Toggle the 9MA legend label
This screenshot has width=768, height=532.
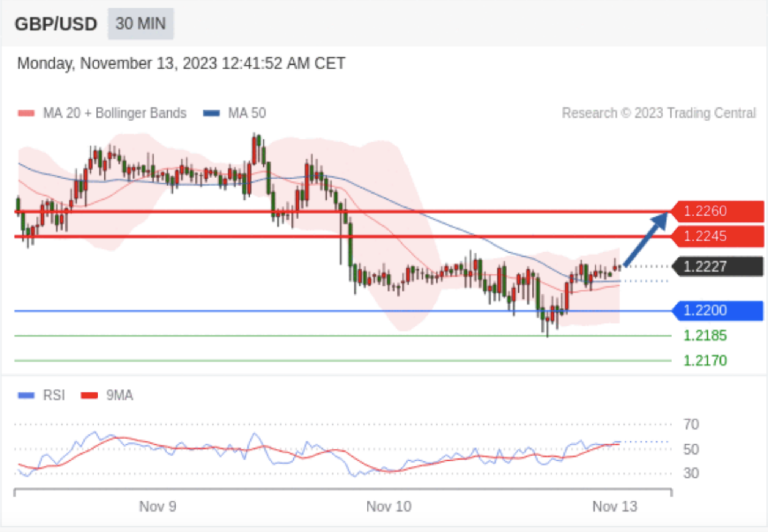pyautogui.click(x=120, y=395)
